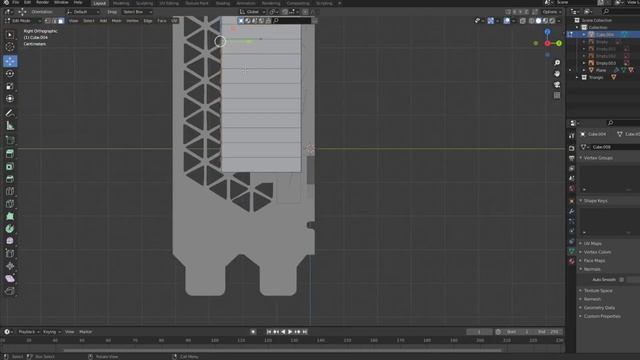Click the camera view icon

pyautogui.click(x=557, y=84)
